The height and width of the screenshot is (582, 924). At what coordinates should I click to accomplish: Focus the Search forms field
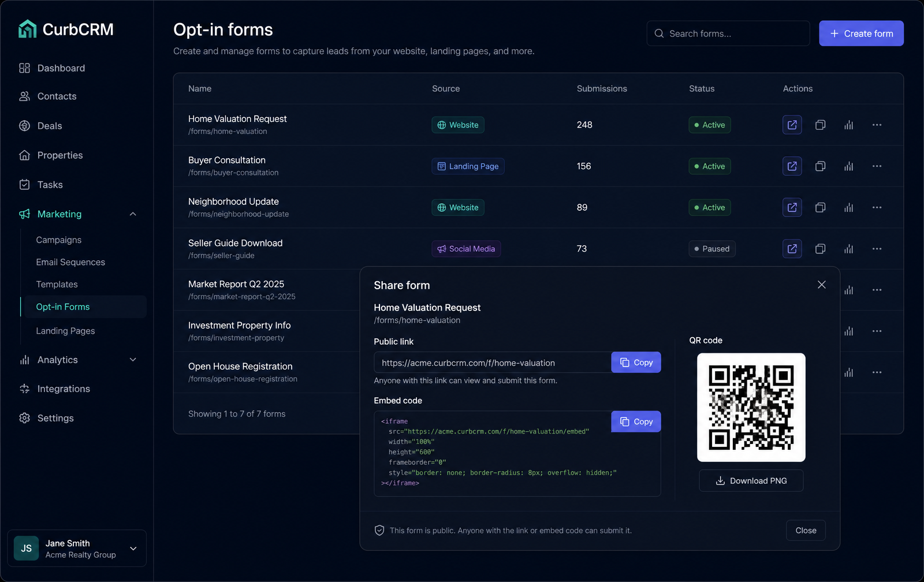[728, 33]
